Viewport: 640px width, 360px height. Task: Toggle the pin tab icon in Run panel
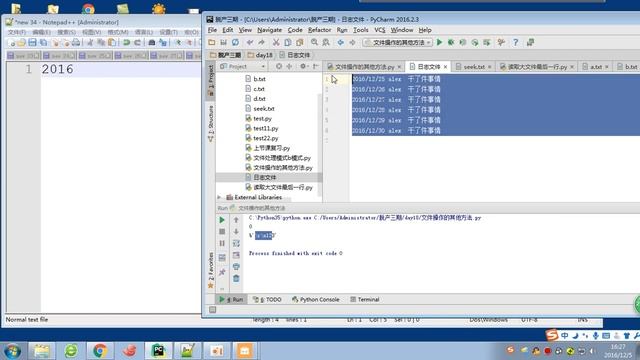222,272
